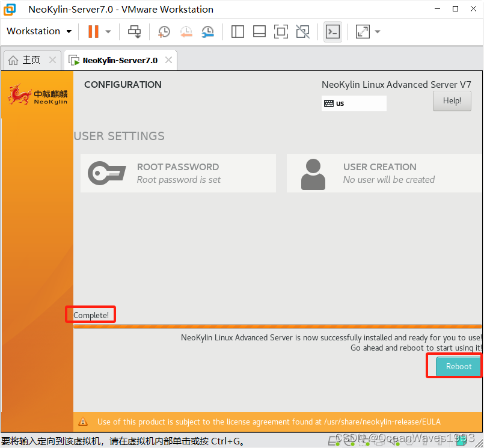Open the Workstation menu
This screenshot has height=448, width=484.
point(39,31)
